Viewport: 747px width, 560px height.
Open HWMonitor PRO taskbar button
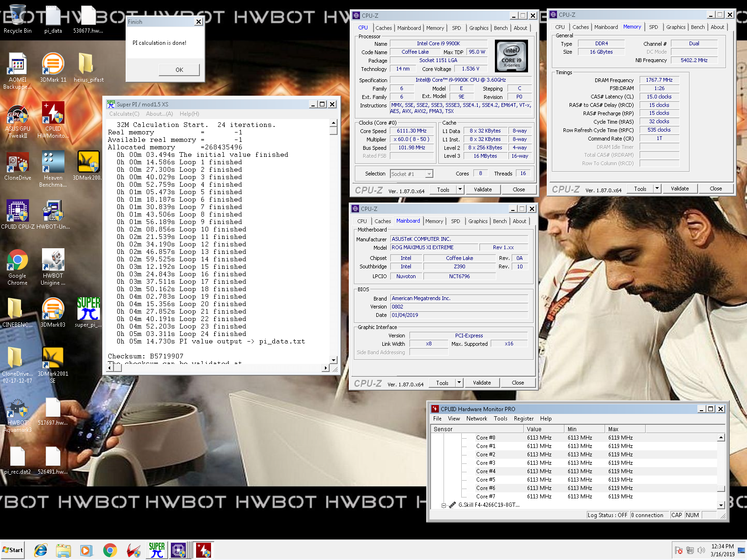204,551
